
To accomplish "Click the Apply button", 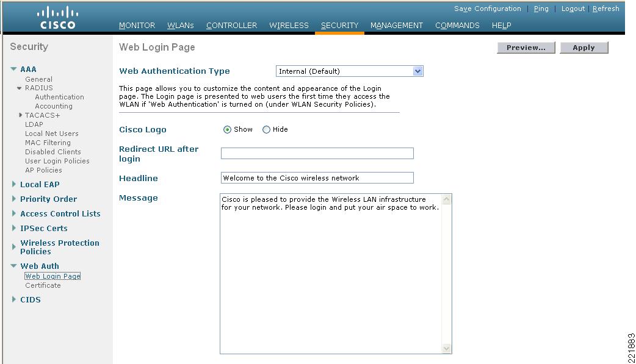I will [x=584, y=48].
